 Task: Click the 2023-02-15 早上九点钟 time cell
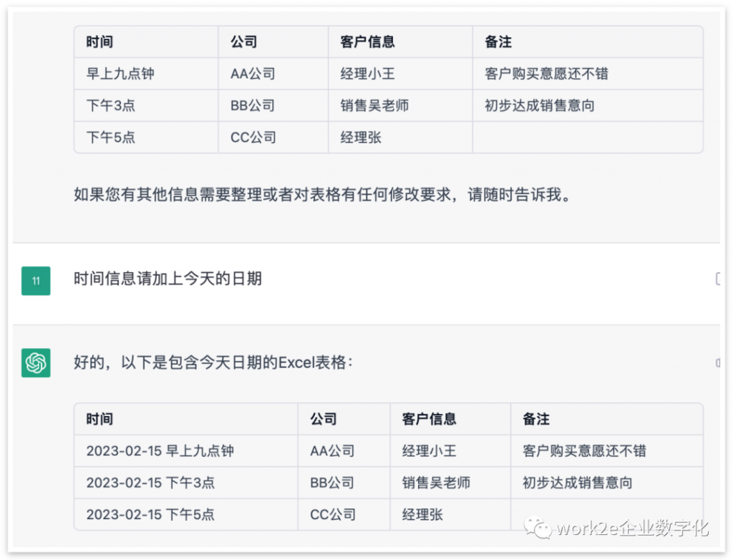pyautogui.click(x=160, y=451)
